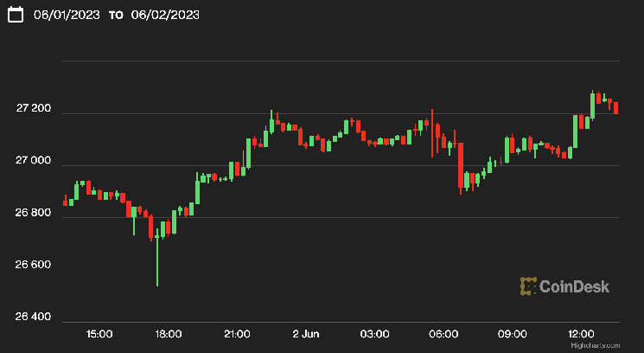The height and width of the screenshot is (353, 644).
Task: Click the 21:00 time axis label
Action: point(237,334)
